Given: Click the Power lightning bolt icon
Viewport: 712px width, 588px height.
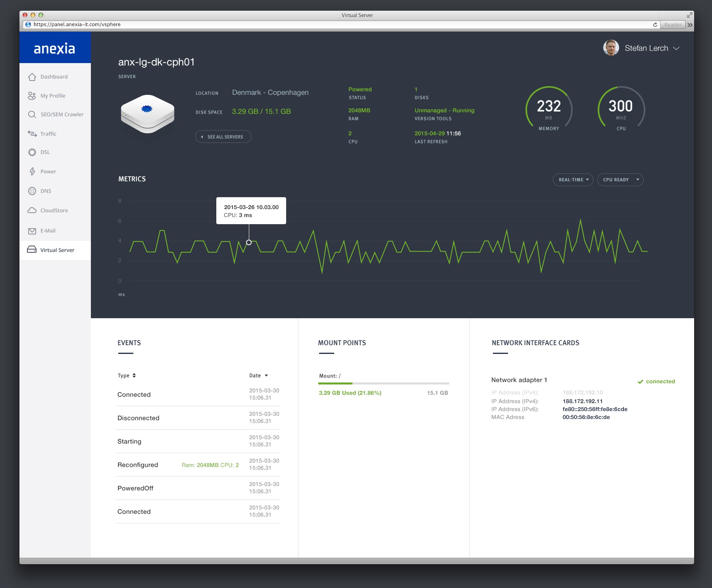Looking at the screenshot, I should point(32,171).
